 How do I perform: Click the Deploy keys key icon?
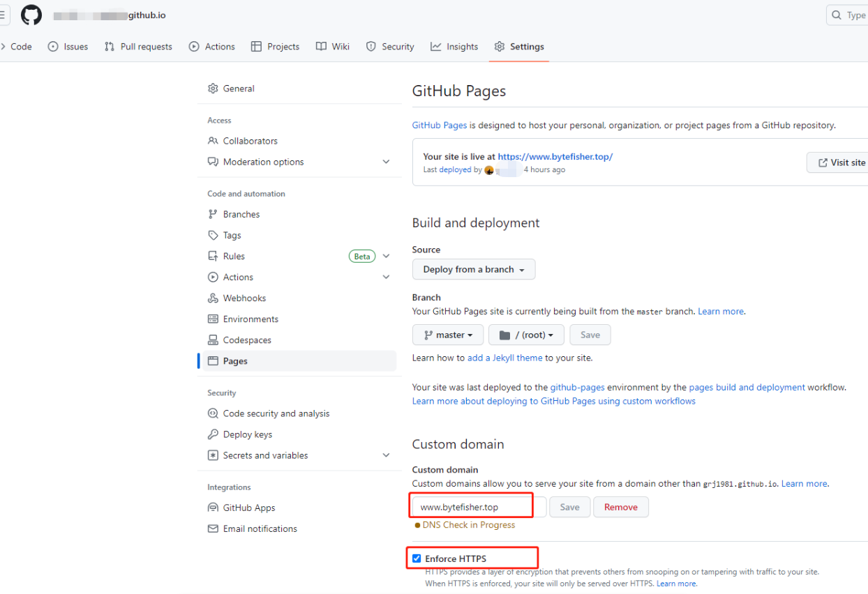click(213, 434)
